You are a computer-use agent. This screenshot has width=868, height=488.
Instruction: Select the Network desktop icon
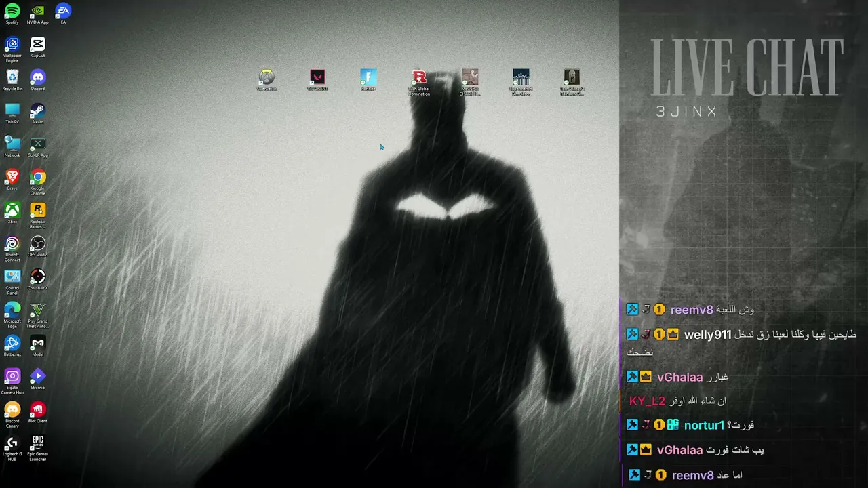point(12,147)
